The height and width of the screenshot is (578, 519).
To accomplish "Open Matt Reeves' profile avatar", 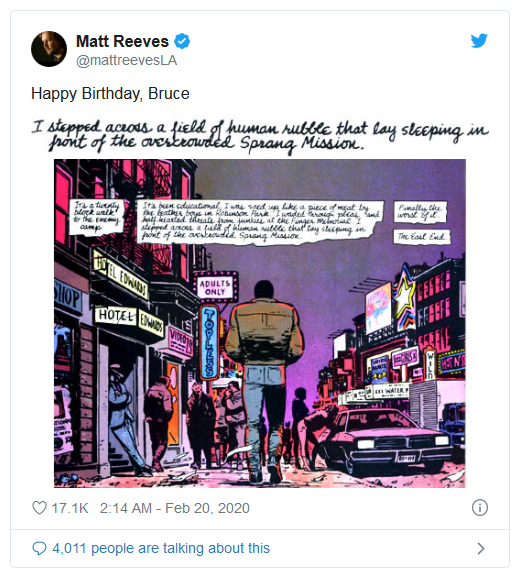I will 49,49.
